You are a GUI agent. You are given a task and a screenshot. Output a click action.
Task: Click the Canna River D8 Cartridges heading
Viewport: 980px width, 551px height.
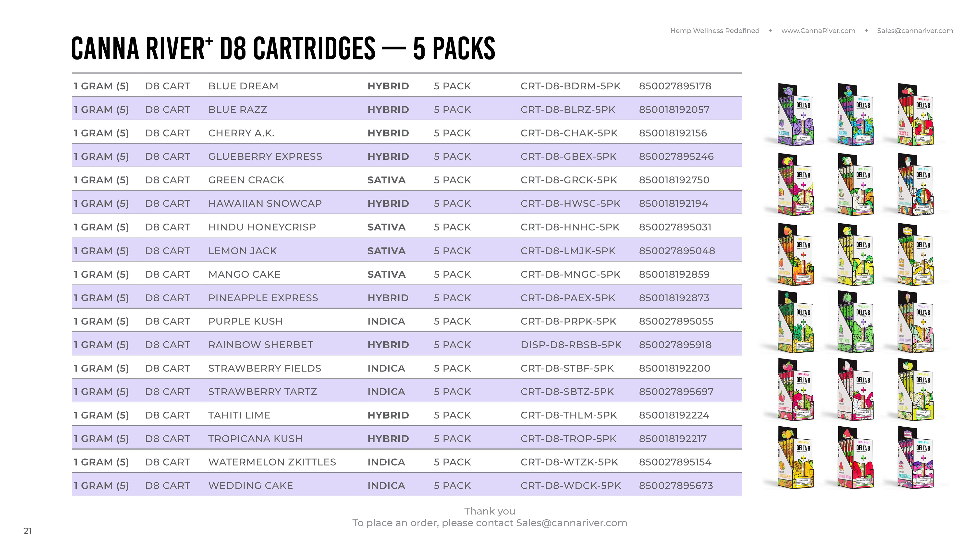click(283, 49)
